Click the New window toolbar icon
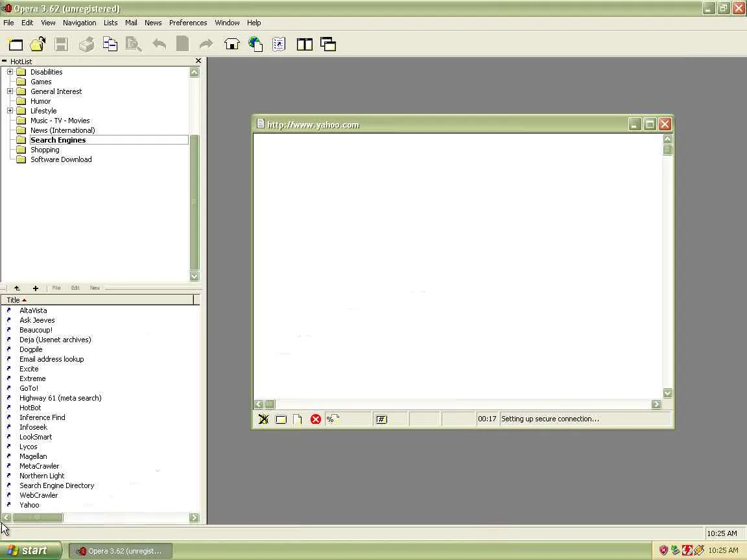 tap(16, 44)
